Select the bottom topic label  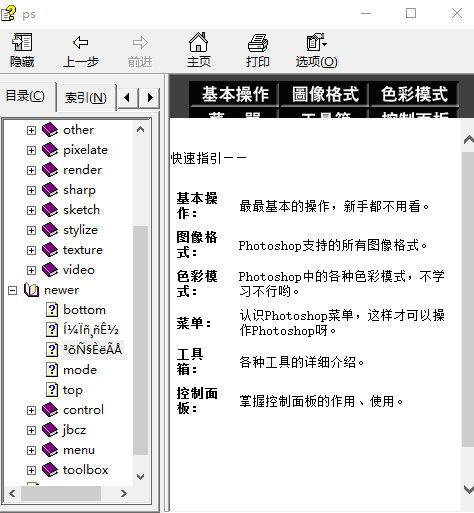tap(84, 310)
